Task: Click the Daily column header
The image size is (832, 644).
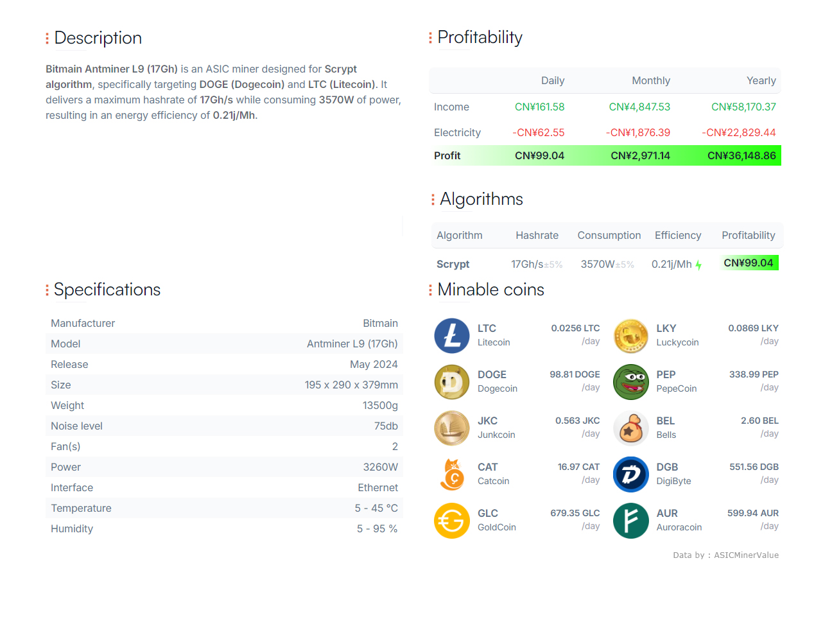Action: (552, 81)
